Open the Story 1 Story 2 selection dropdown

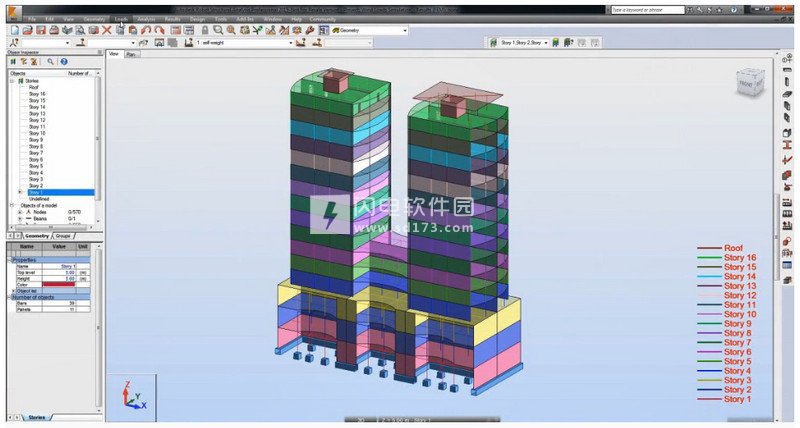coord(545,43)
